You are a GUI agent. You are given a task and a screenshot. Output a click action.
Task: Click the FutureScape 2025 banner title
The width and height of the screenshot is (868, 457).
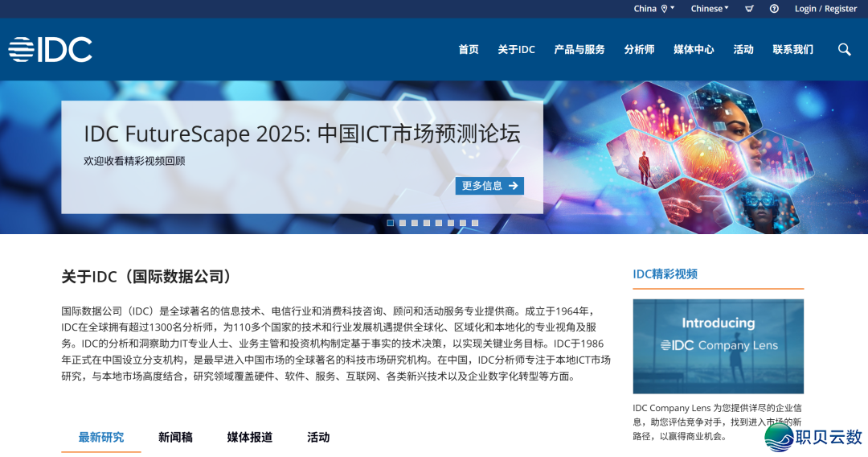coord(301,134)
